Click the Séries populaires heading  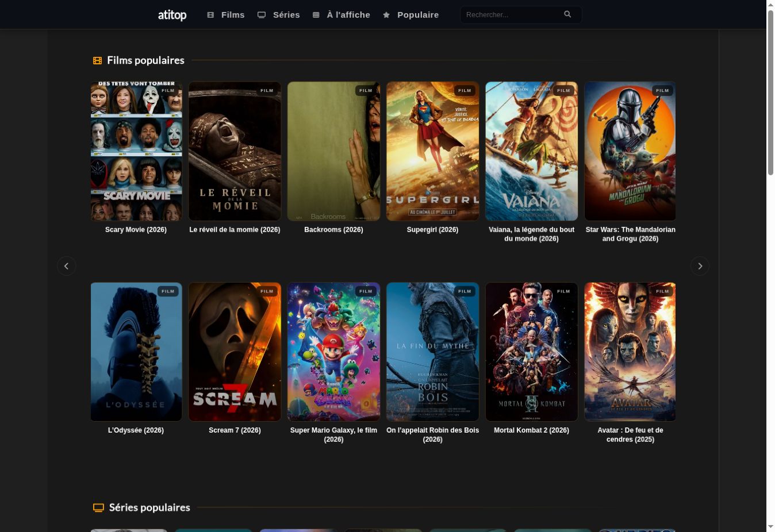pyautogui.click(x=149, y=508)
